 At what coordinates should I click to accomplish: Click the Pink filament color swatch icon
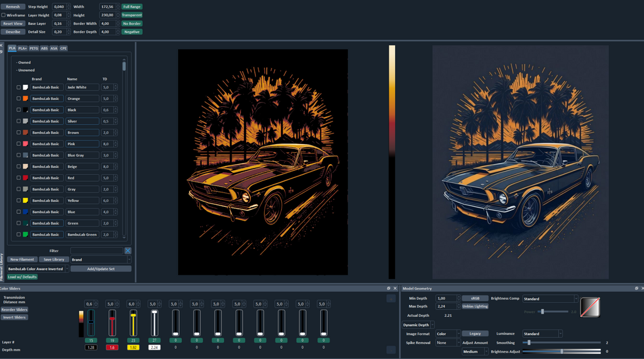click(25, 144)
